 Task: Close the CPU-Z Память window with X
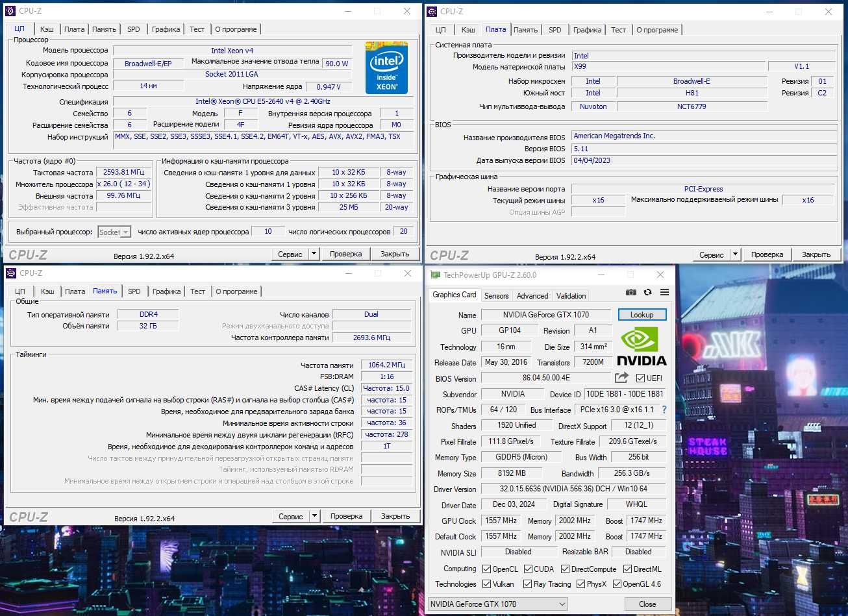[x=407, y=273]
